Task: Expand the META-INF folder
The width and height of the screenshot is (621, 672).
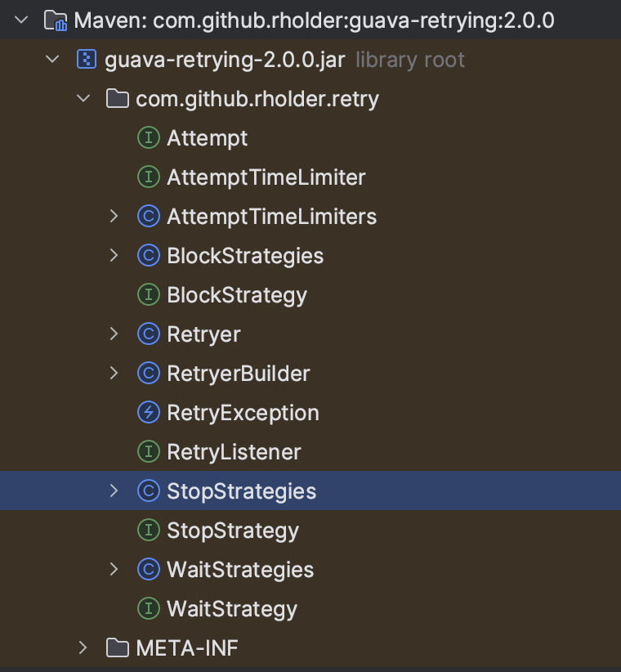Action: [83, 648]
